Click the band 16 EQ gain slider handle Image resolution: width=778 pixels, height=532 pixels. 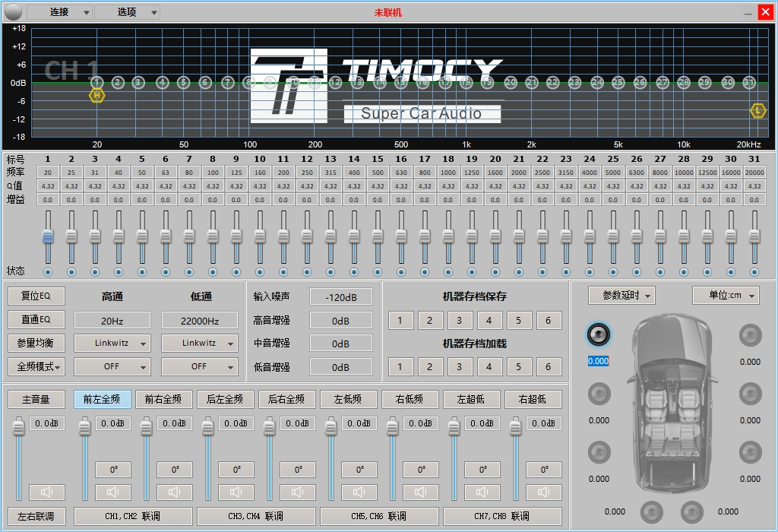[x=401, y=236]
